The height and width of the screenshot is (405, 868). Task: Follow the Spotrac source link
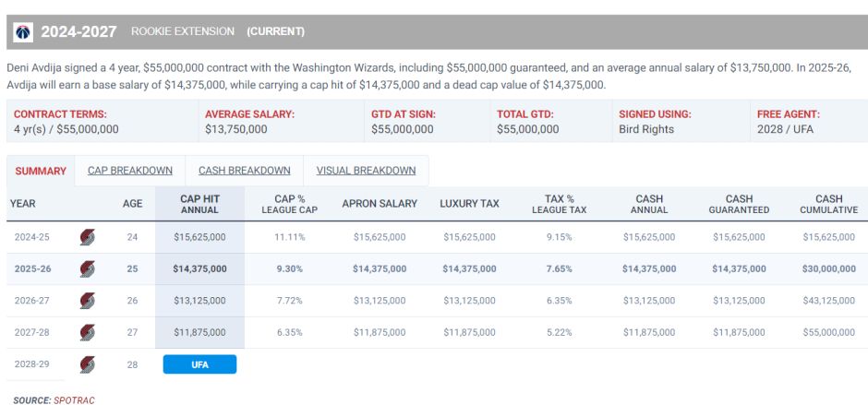(x=74, y=399)
